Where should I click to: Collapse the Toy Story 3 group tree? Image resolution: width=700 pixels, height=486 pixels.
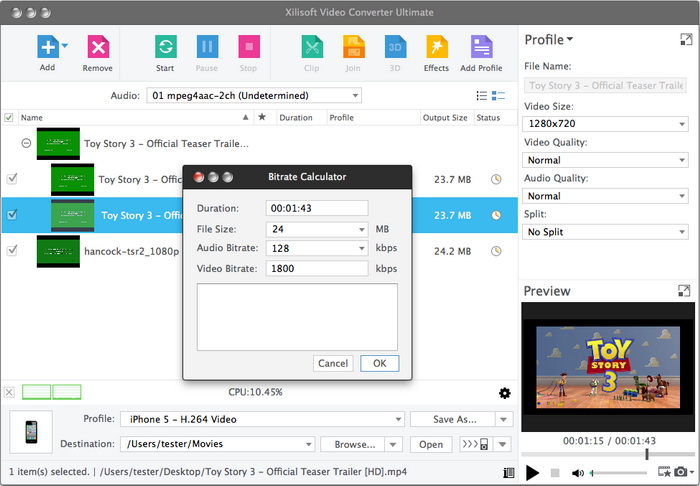pyautogui.click(x=26, y=143)
